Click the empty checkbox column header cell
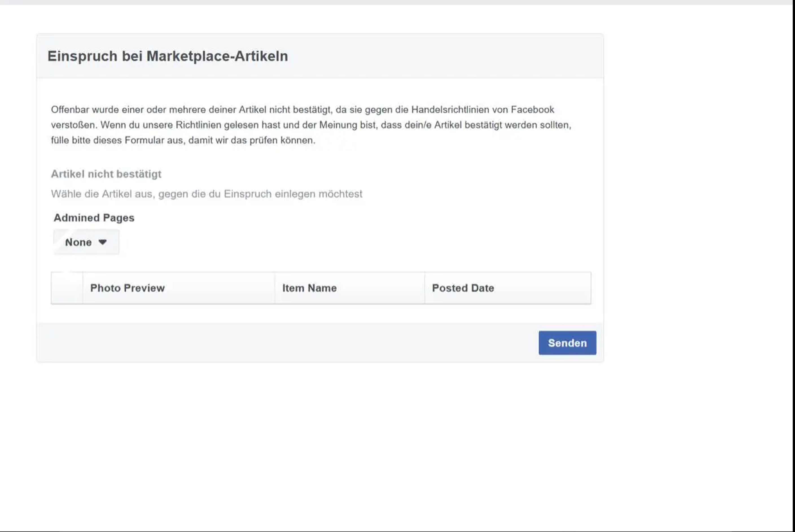Viewport: 795px width, 532px height. pos(67,288)
